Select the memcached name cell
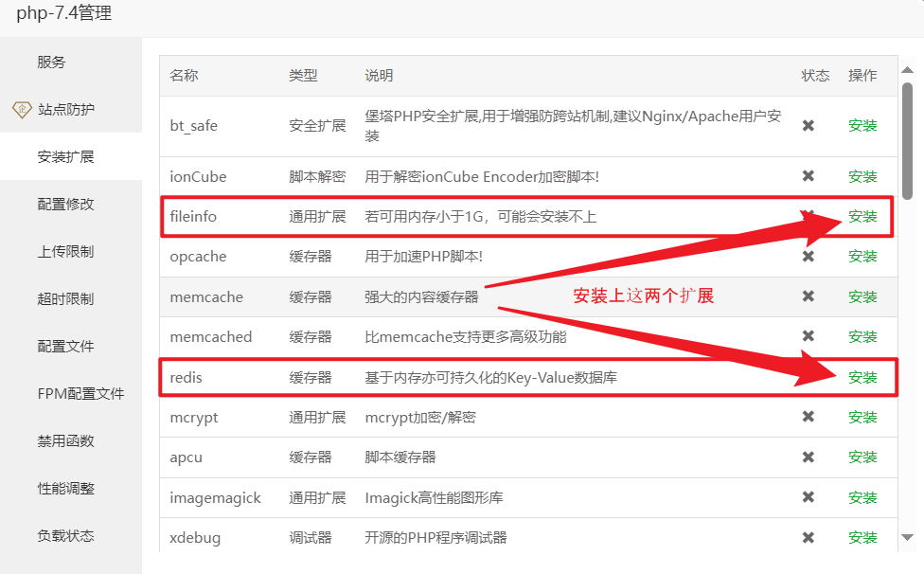This screenshot has width=924, height=574. pos(211,336)
